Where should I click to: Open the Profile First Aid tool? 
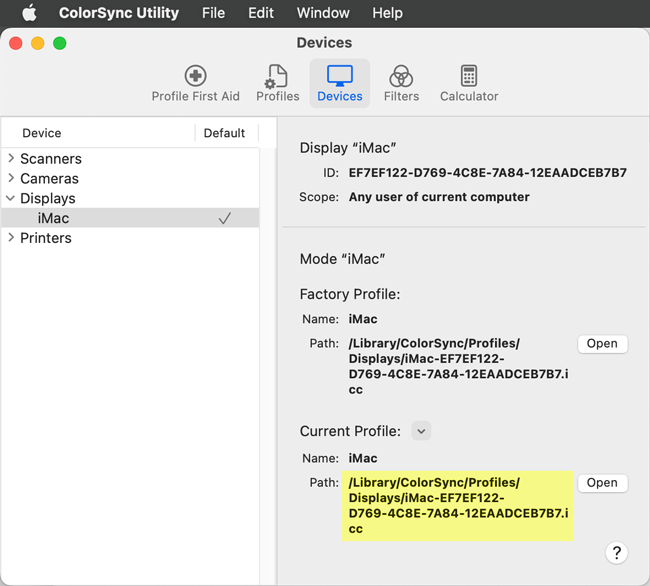(195, 83)
